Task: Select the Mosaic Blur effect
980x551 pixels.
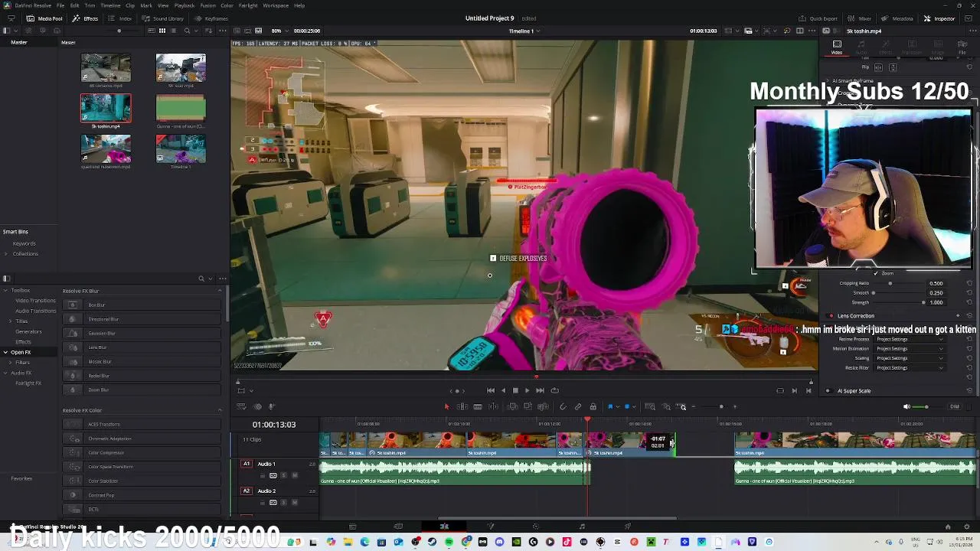Action: [142, 361]
